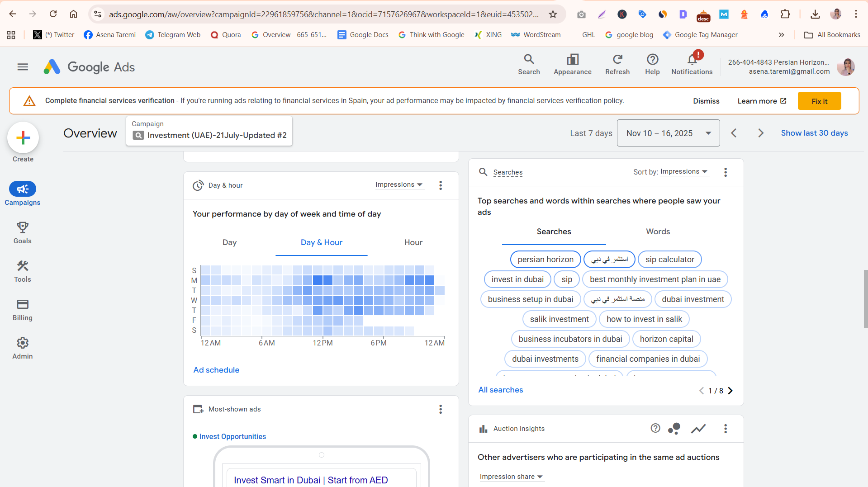Reload the browser page
The height and width of the screenshot is (487, 868).
[53, 14]
